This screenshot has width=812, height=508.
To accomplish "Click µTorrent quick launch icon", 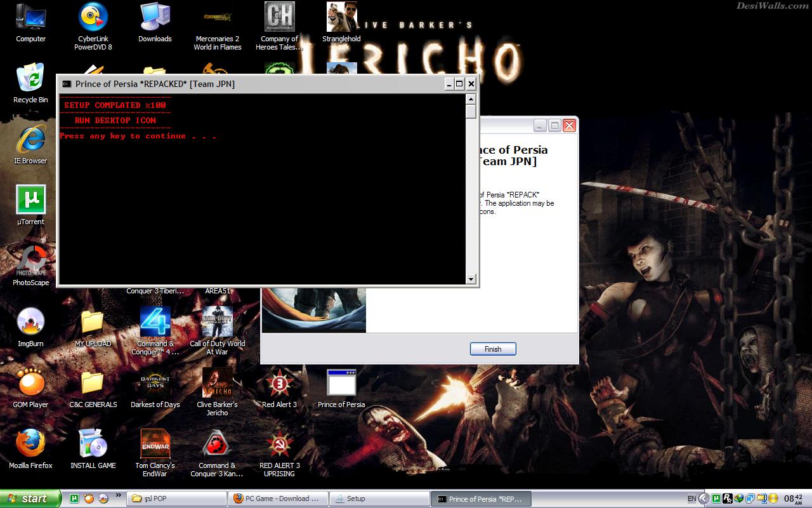I will pos(74,498).
